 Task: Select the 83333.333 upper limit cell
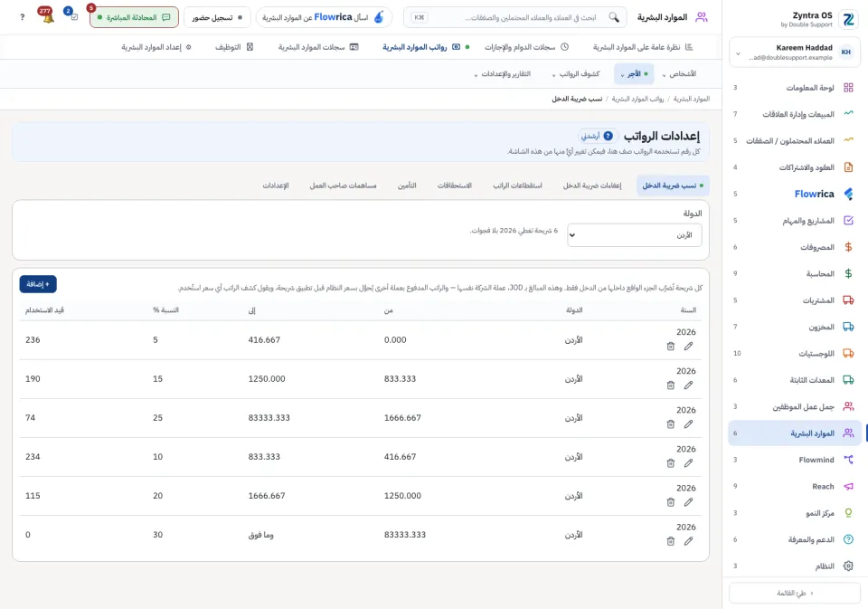click(x=269, y=418)
